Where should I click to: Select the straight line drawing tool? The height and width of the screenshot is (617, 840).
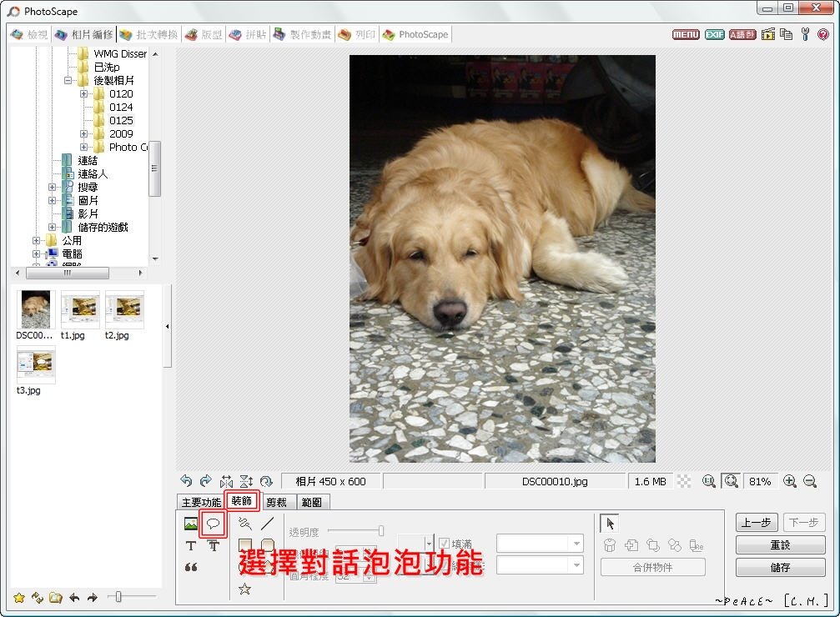267,524
